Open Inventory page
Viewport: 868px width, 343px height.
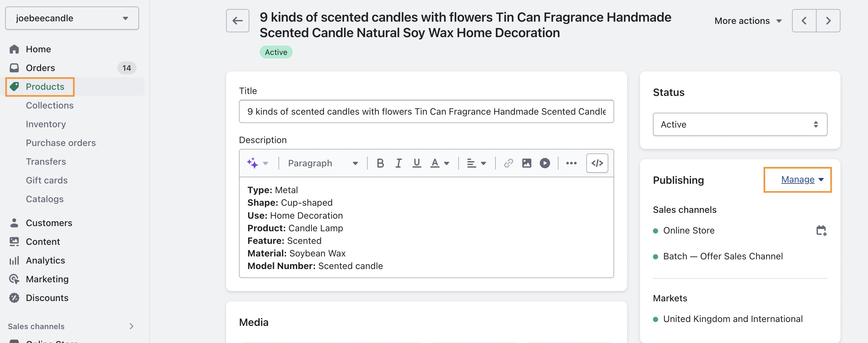point(46,124)
